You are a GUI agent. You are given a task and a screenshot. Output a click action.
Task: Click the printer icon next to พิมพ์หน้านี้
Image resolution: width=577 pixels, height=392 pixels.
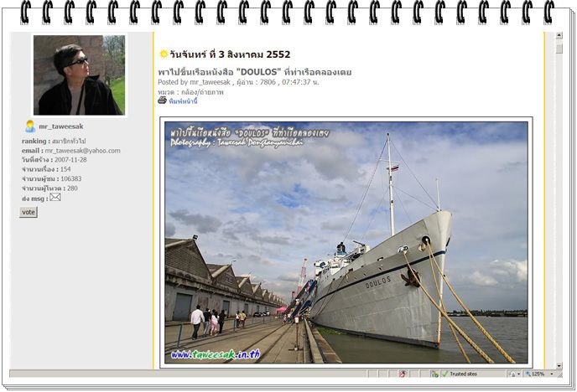(x=163, y=101)
